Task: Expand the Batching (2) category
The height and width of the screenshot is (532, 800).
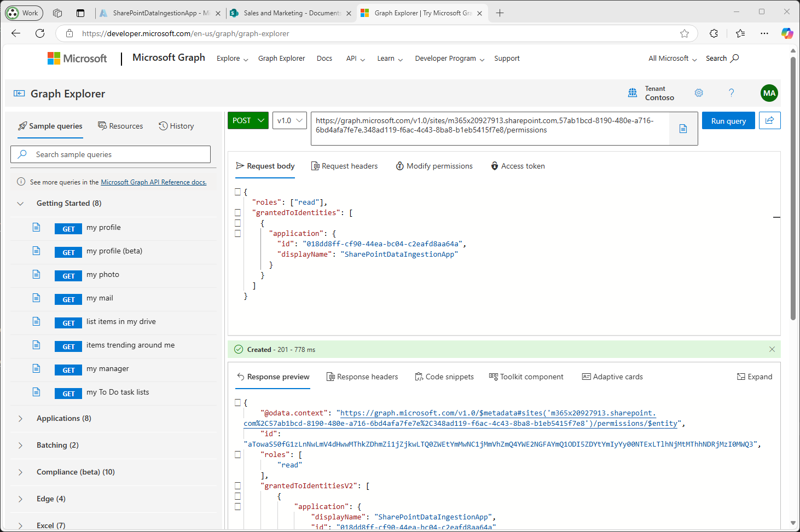Action: 20,446
